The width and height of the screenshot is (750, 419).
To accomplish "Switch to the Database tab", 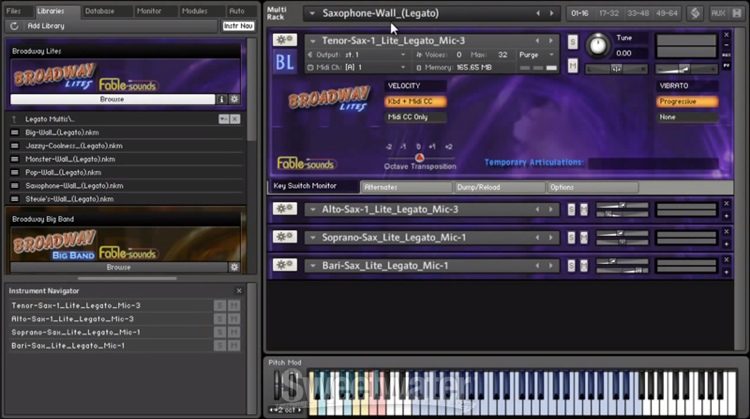I will click(x=99, y=10).
